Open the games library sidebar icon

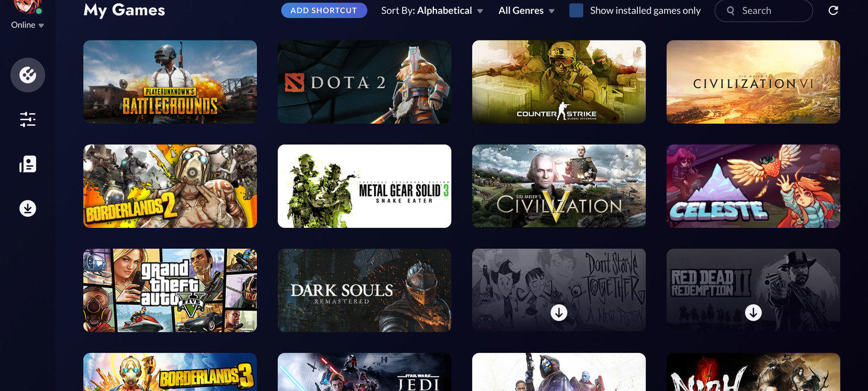coord(27,75)
